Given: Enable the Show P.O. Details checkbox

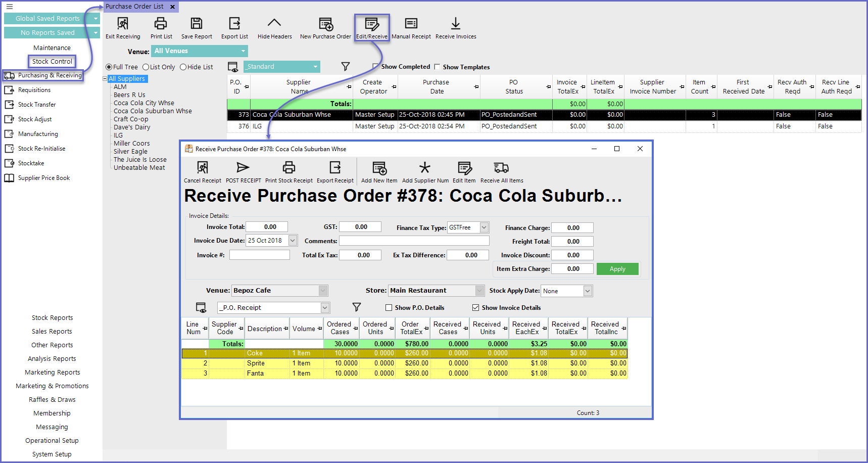Looking at the screenshot, I should coord(389,307).
